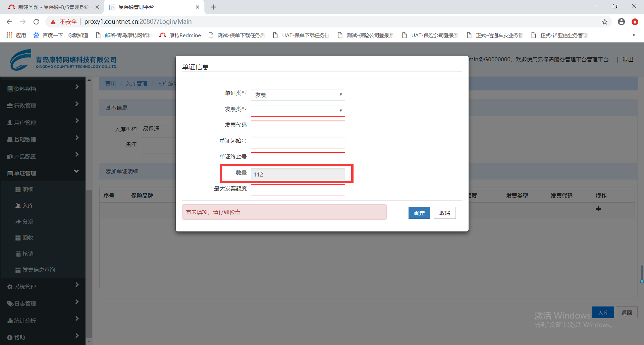Click the 返回 back button
This screenshot has height=345, width=644.
click(x=627, y=313)
